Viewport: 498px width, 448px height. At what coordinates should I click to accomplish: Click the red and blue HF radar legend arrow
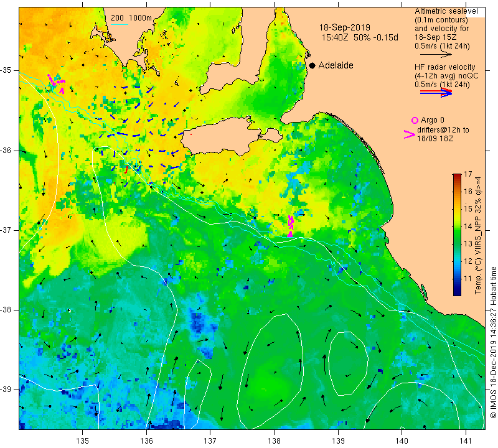(436, 92)
